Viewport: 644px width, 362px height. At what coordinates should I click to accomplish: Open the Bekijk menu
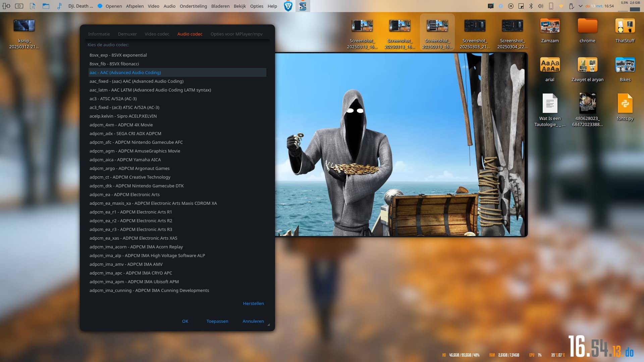[x=240, y=6]
